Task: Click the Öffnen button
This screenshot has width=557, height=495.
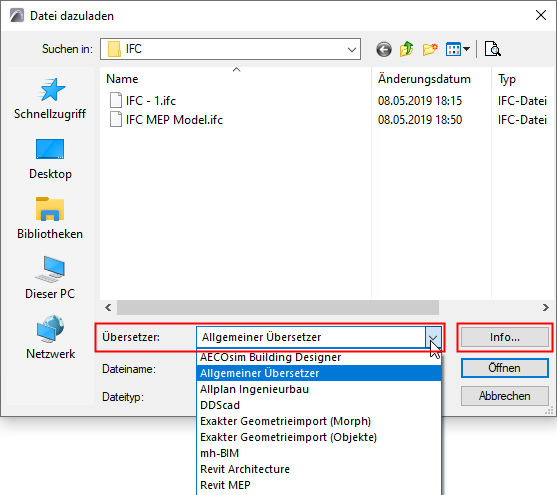Action: tap(505, 368)
